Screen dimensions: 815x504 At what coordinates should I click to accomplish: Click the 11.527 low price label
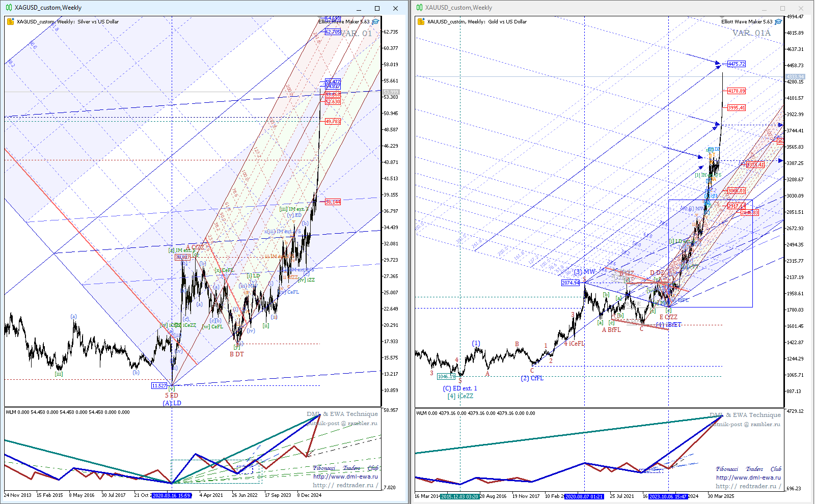click(159, 385)
